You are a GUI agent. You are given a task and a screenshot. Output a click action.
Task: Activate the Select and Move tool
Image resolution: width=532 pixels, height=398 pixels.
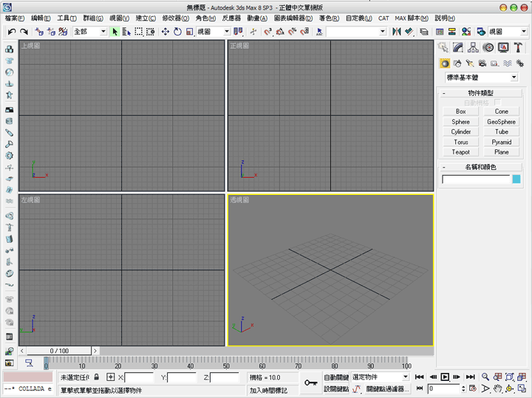(x=166, y=32)
